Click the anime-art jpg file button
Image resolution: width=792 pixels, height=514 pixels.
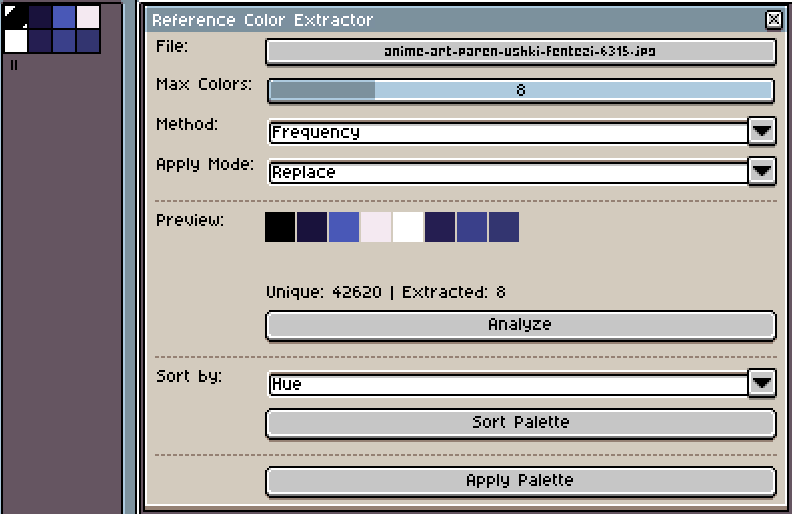pos(520,51)
